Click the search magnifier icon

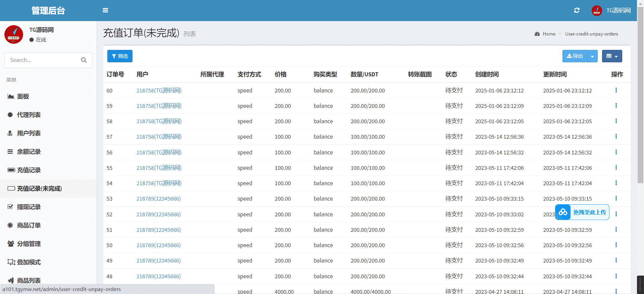pyautogui.click(x=84, y=60)
